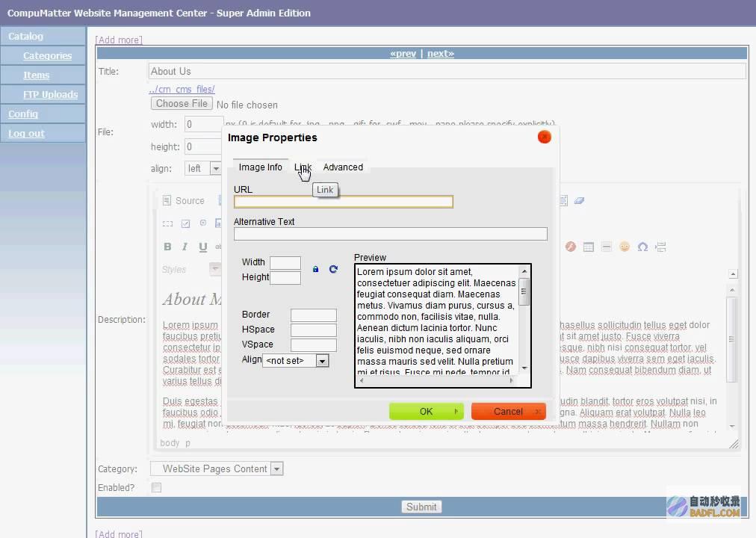Click the Title field containing About Us
Screen dimensions: 756x538
447,71
